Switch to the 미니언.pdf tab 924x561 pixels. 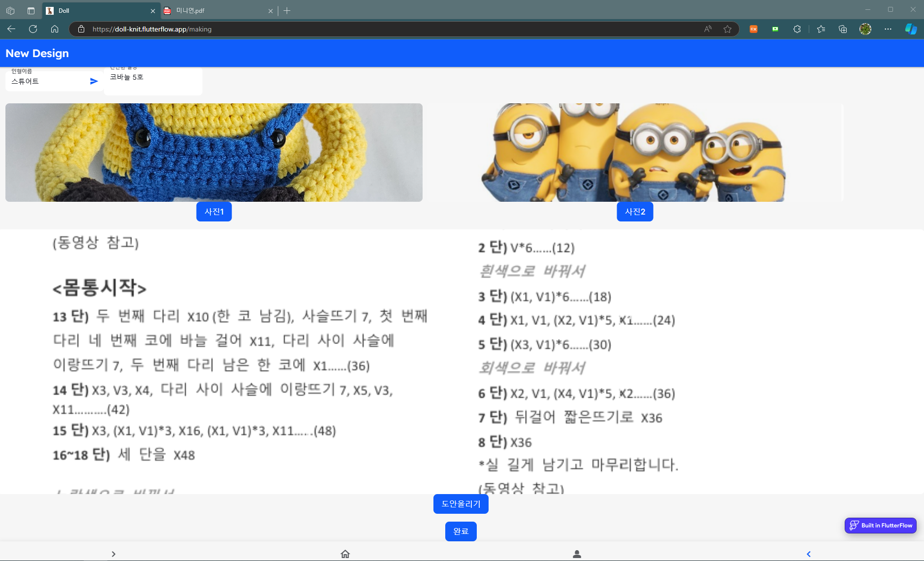click(219, 10)
